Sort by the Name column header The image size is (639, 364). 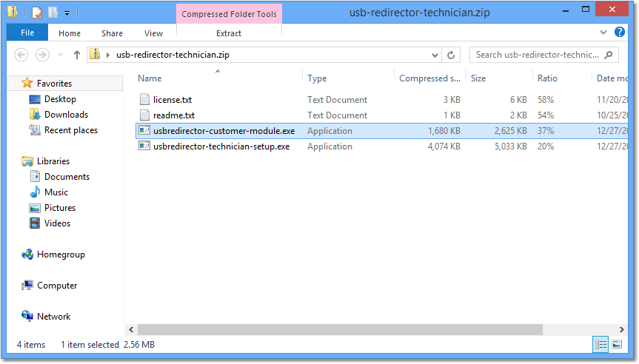pyautogui.click(x=150, y=78)
